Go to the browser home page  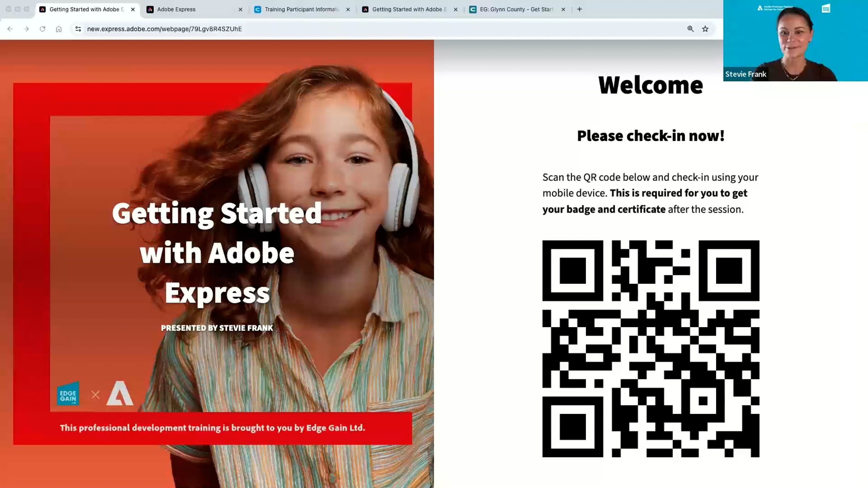(x=59, y=29)
